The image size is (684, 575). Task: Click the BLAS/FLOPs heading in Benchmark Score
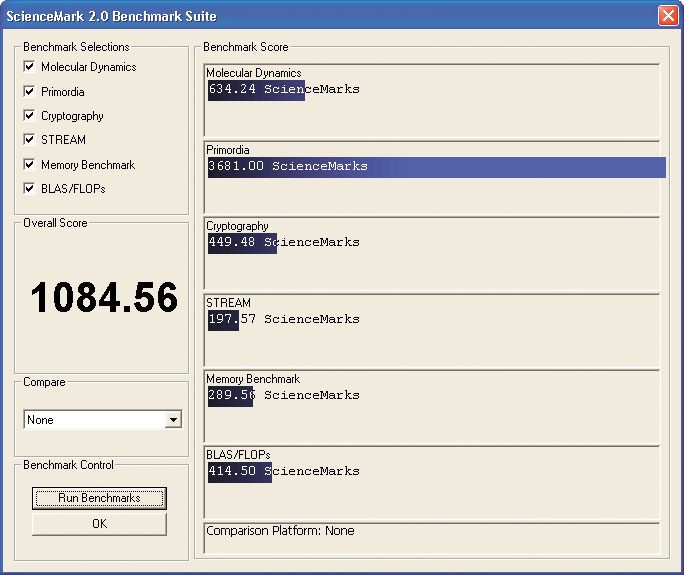coord(238,455)
